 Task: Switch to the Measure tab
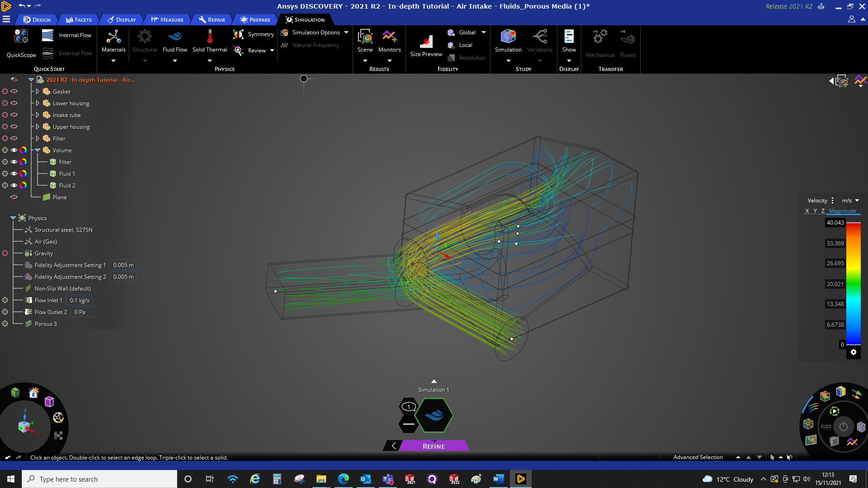167,19
